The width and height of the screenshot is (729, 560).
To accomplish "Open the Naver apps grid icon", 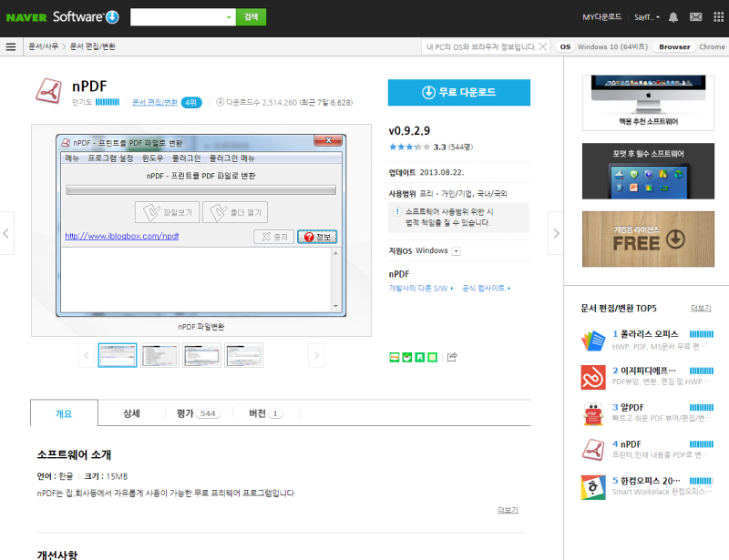I will (719, 16).
